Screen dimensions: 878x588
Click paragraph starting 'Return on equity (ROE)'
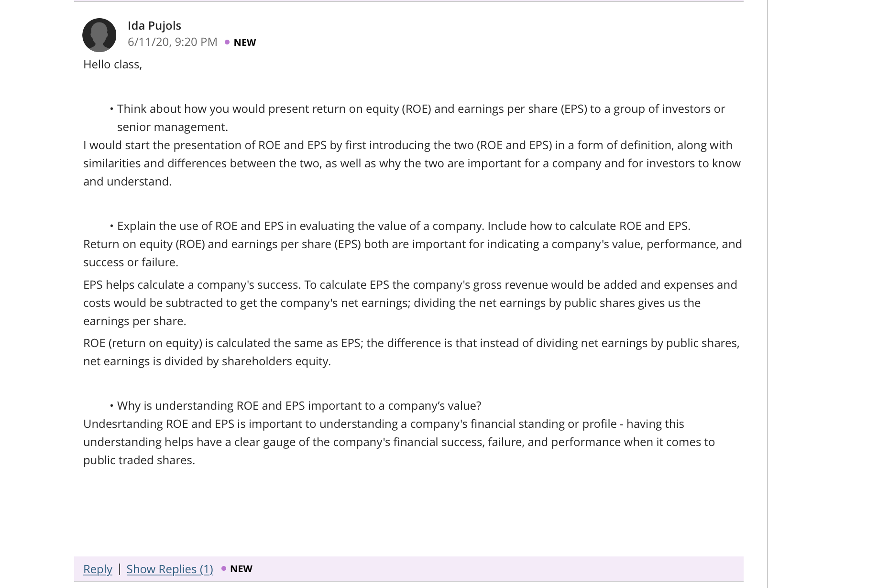[413, 253]
